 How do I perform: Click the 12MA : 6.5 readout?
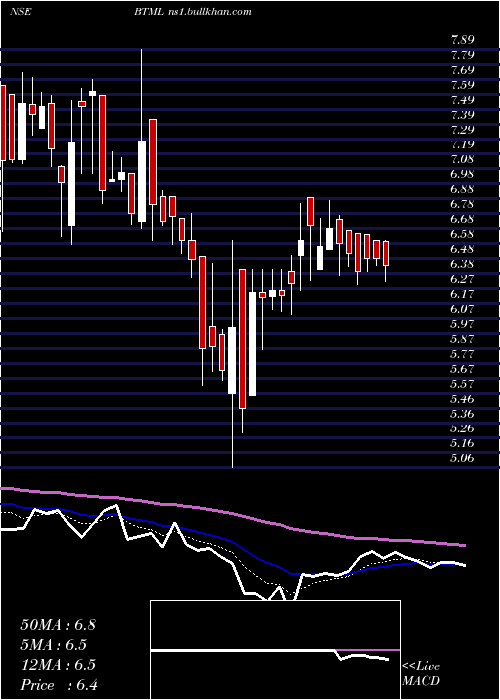click(58, 665)
